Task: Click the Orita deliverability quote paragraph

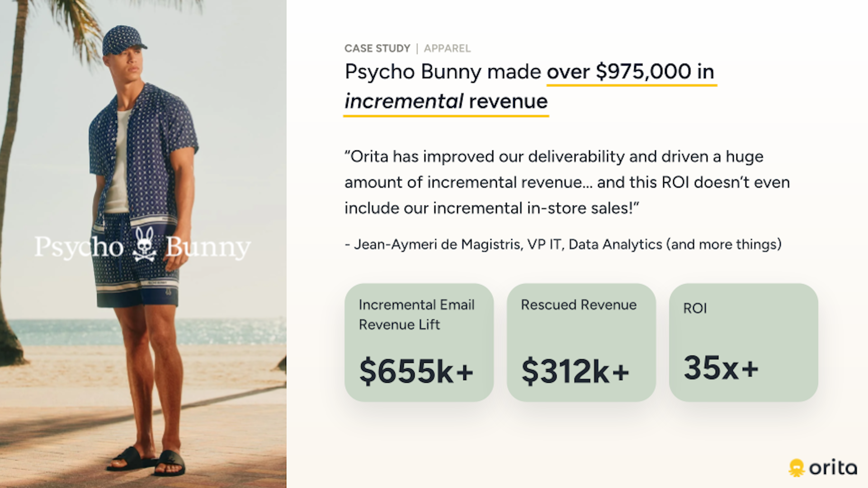Action: point(567,182)
